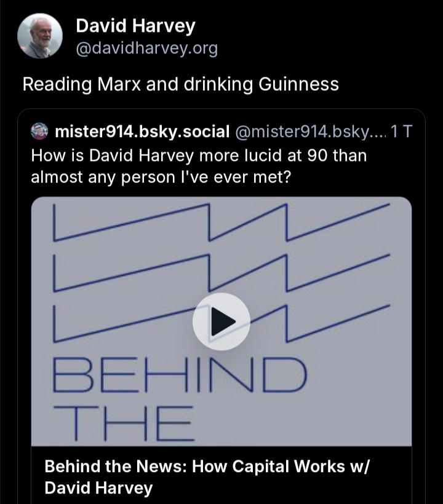Play the Behind the News video

point(221,321)
